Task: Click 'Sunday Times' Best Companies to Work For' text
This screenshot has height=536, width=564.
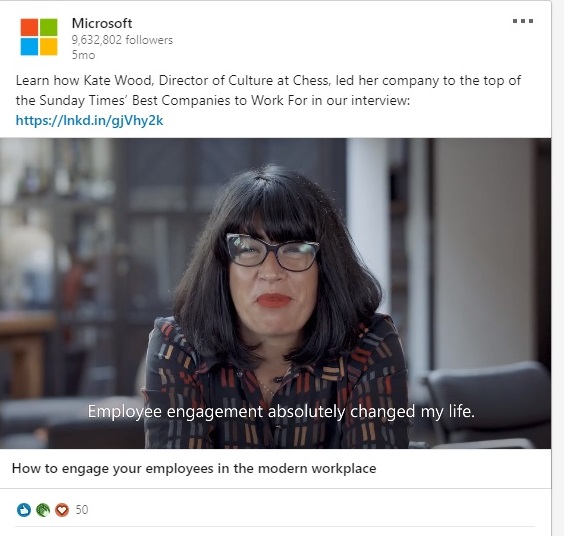Action: coord(173,100)
